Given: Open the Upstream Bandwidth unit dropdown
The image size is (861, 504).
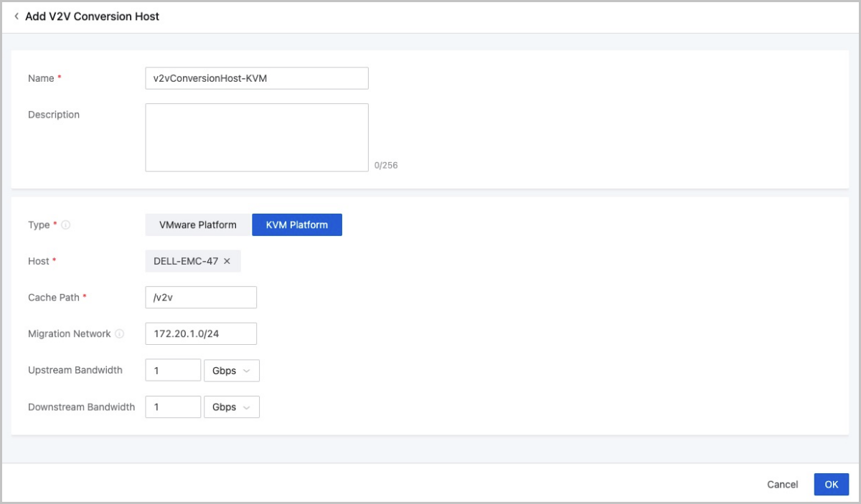Looking at the screenshot, I should click(x=231, y=371).
